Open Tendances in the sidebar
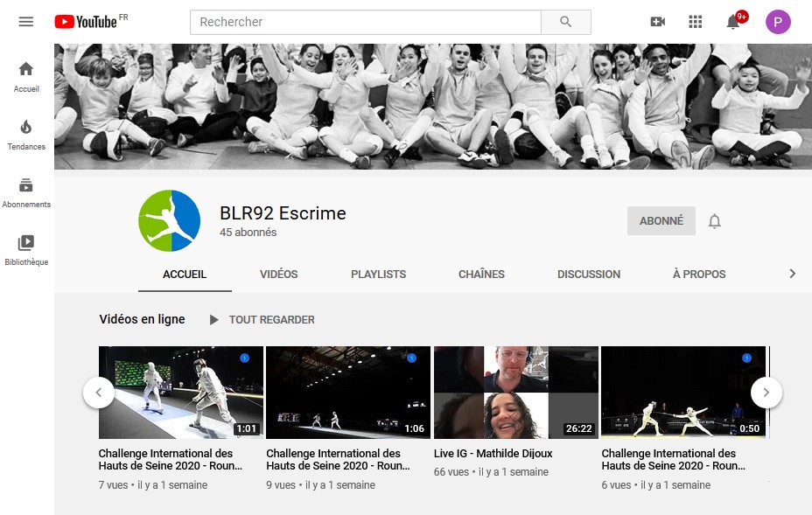The image size is (812, 515). click(x=26, y=136)
